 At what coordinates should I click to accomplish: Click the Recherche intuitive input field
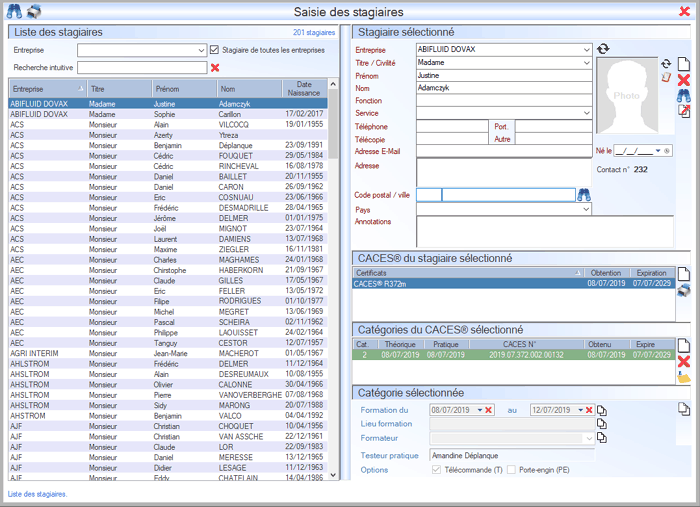pyautogui.click(x=142, y=67)
